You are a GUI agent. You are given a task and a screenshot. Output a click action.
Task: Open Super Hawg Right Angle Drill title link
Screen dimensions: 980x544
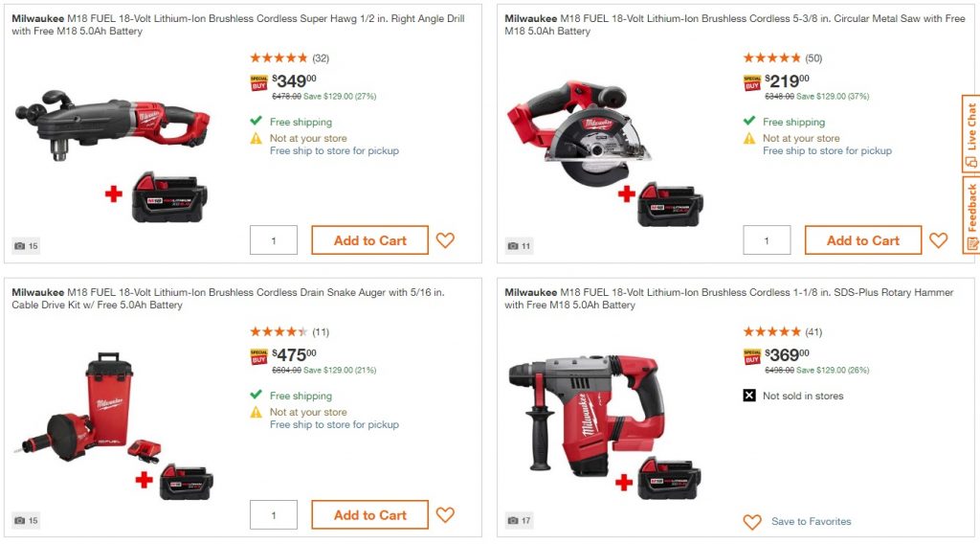[238, 24]
